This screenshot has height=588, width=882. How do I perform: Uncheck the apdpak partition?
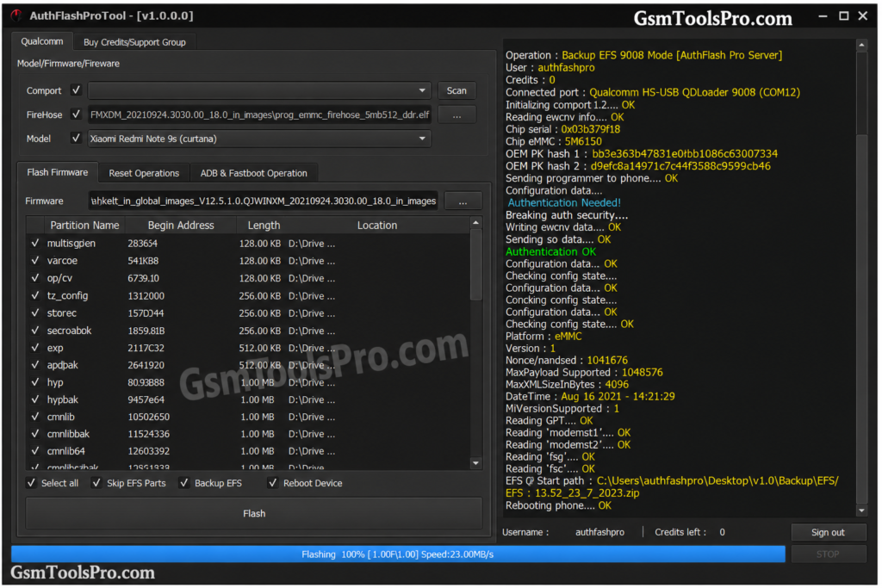(34, 365)
